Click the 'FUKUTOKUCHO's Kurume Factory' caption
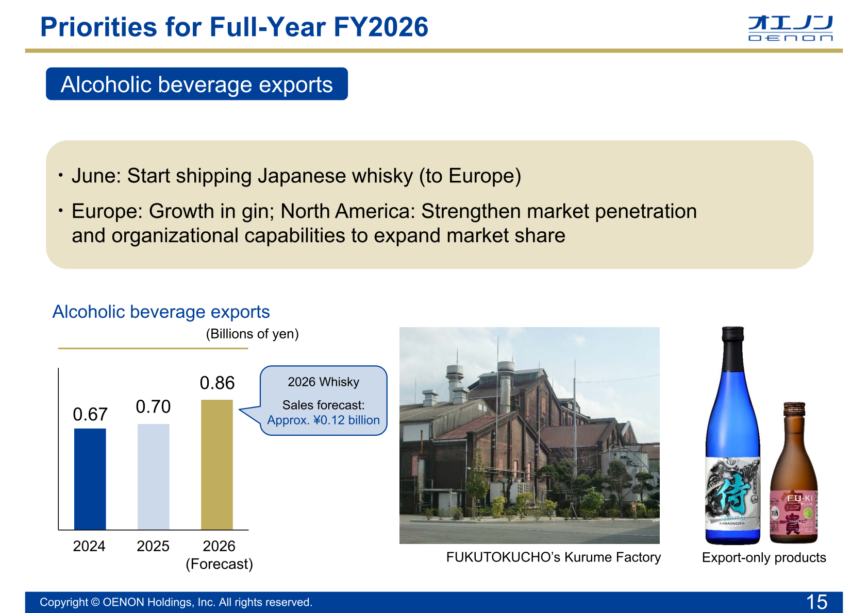This screenshot has width=868, height=613. (x=554, y=557)
